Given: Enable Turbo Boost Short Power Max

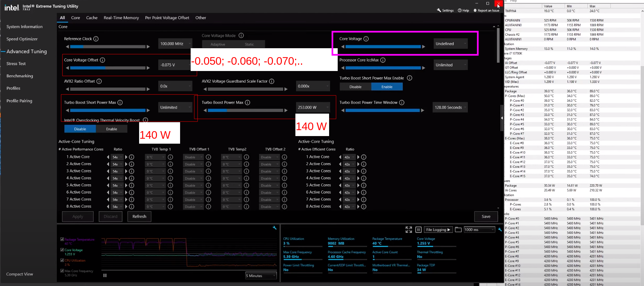Looking at the screenshot, I should click(x=387, y=87).
